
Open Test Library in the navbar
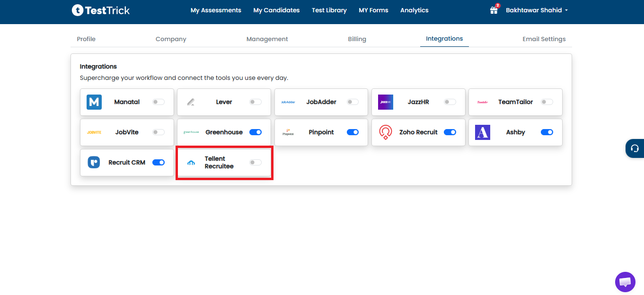[x=329, y=10]
